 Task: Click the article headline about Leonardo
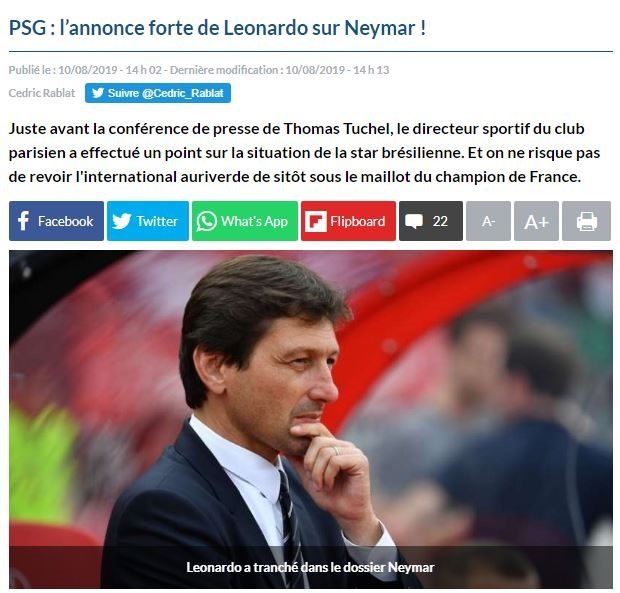tap(217, 28)
